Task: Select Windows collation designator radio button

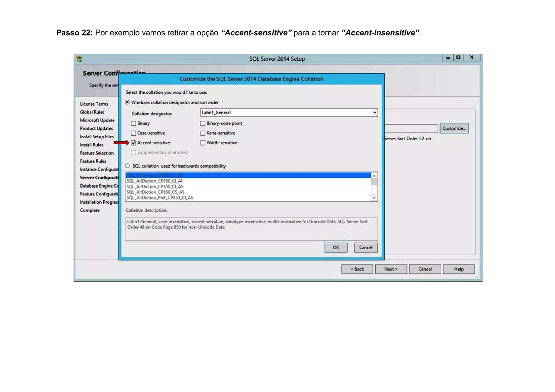Action: click(127, 102)
